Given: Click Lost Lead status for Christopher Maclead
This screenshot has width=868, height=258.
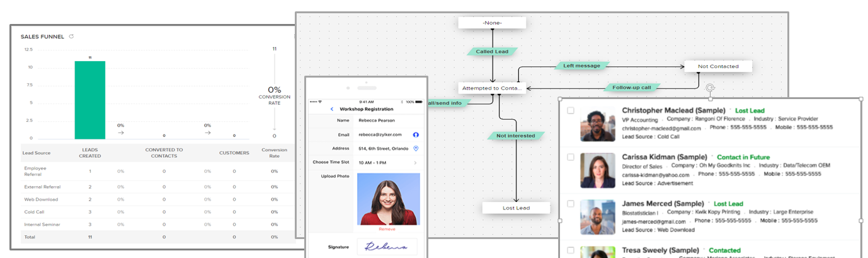Looking at the screenshot, I should click(x=750, y=110).
